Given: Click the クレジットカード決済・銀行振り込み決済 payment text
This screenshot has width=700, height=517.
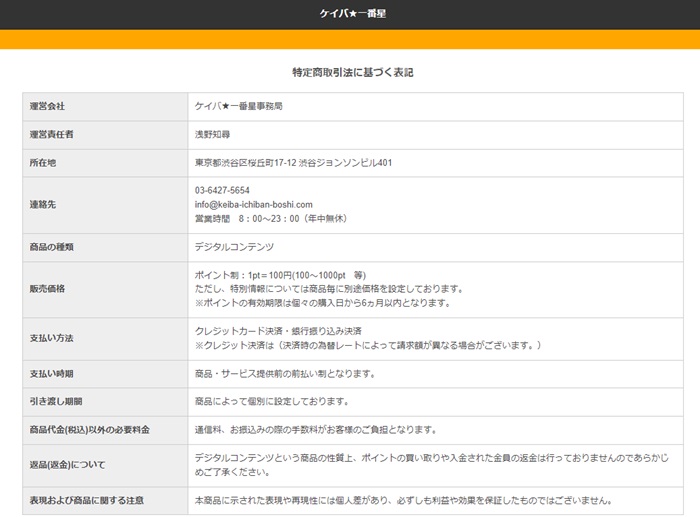Looking at the screenshot, I should pyautogui.click(x=278, y=331).
